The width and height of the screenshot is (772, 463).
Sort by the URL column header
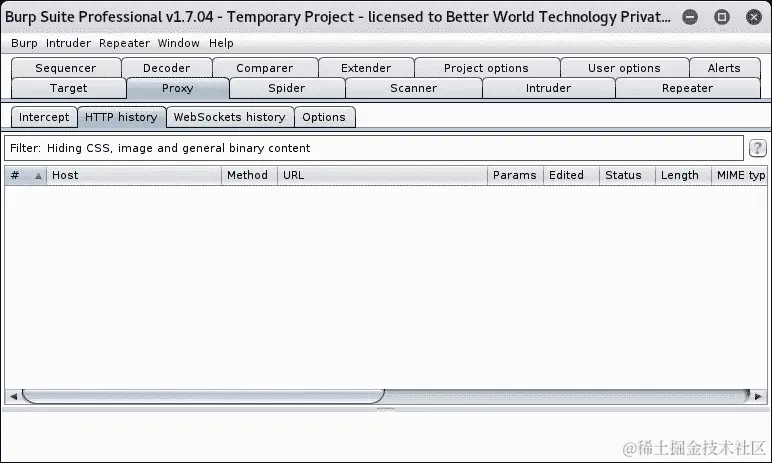tap(382, 175)
